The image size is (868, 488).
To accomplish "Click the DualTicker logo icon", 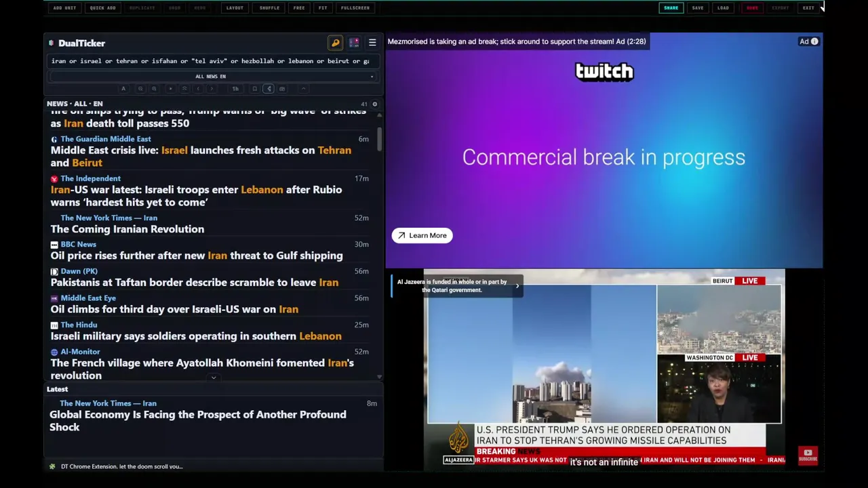I will (51, 43).
